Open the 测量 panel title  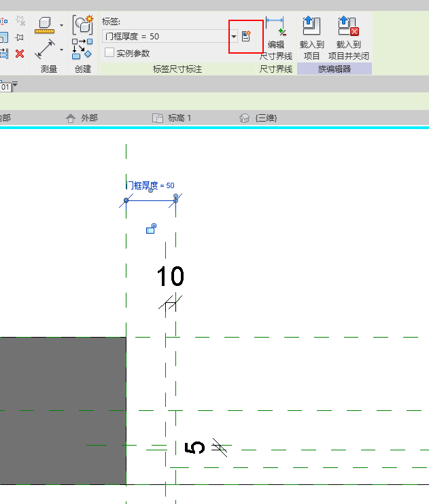[x=49, y=69]
